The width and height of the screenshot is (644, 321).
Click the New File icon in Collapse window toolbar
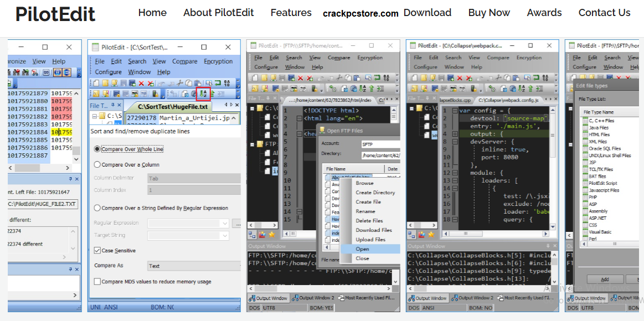(x=415, y=77)
